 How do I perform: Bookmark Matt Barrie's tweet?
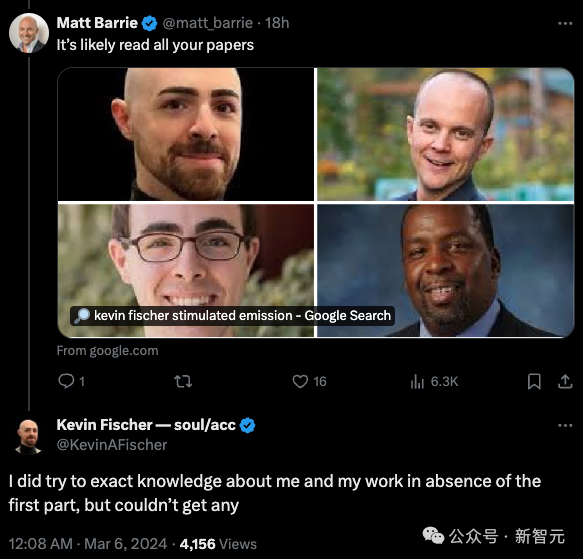click(534, 381)
